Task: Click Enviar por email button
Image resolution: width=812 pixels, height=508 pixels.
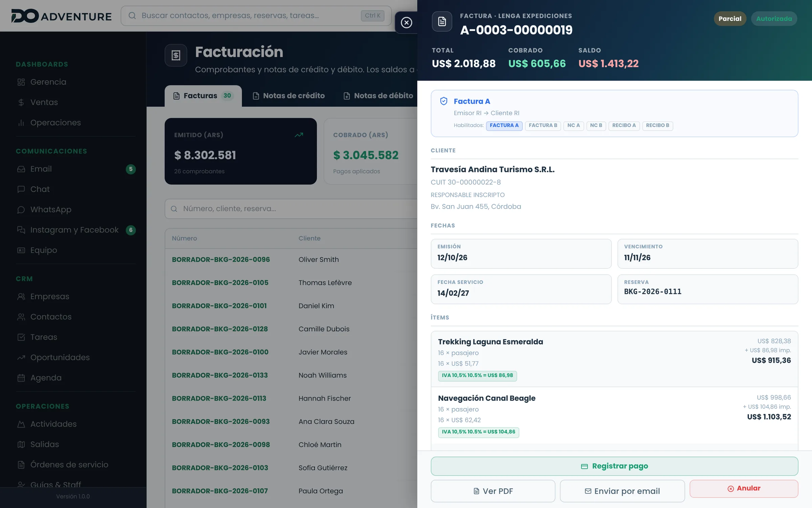Action: (x=622, y=491)
